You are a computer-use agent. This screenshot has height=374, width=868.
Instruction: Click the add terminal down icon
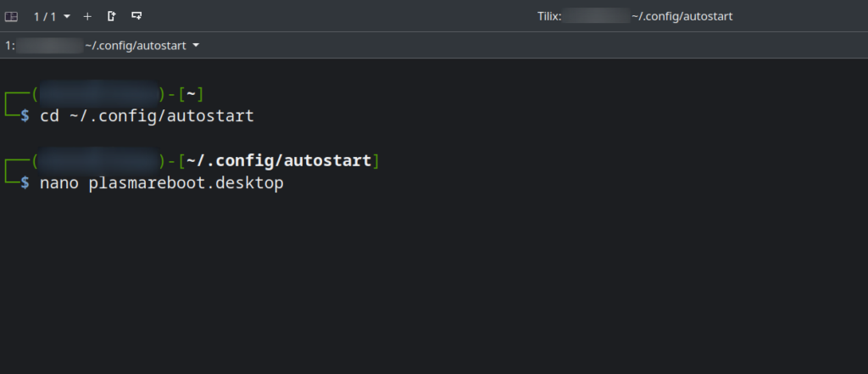(x=136, y=16)
